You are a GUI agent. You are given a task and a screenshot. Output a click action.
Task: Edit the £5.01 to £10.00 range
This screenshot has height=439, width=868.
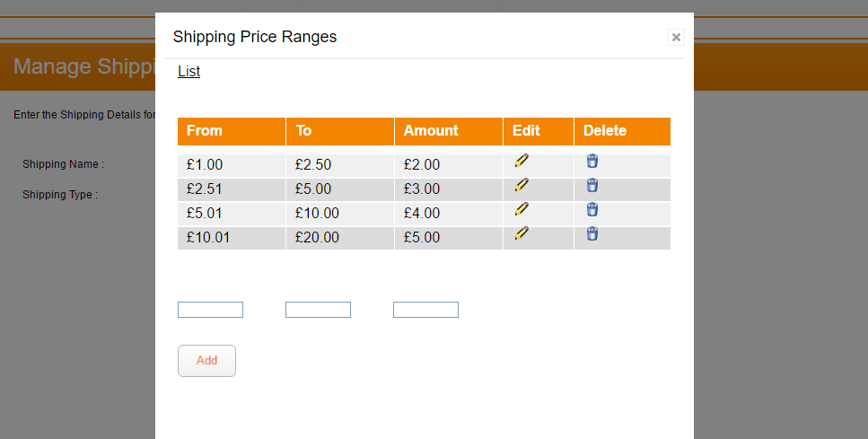[x=522, y=209]
